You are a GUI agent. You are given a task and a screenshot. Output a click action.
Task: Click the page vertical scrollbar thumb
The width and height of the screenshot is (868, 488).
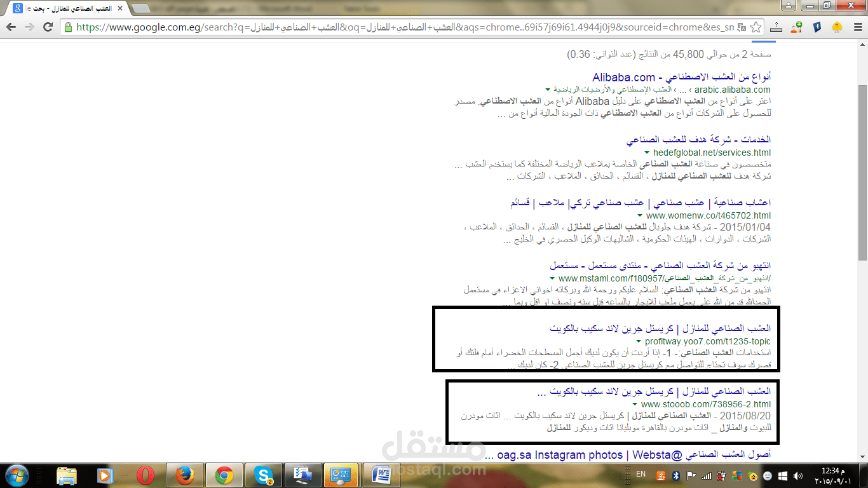862,172
